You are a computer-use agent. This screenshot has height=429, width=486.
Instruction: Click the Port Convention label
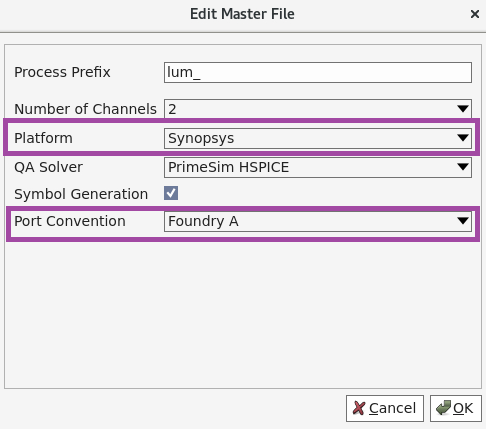pyautogui.click(x=70, y=221)
